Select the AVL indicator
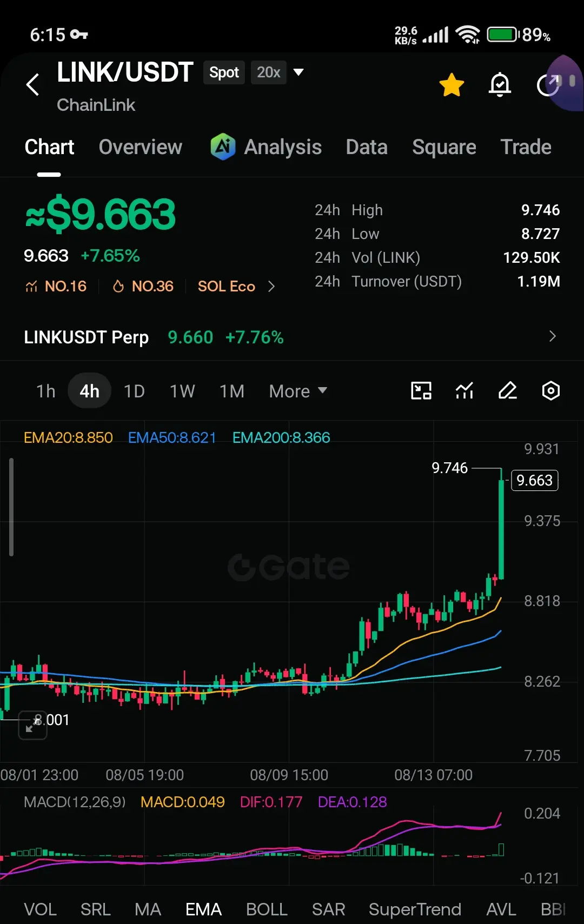Image resolution: width=584 pixels, height=924 pixels. (x=501, y=909)
